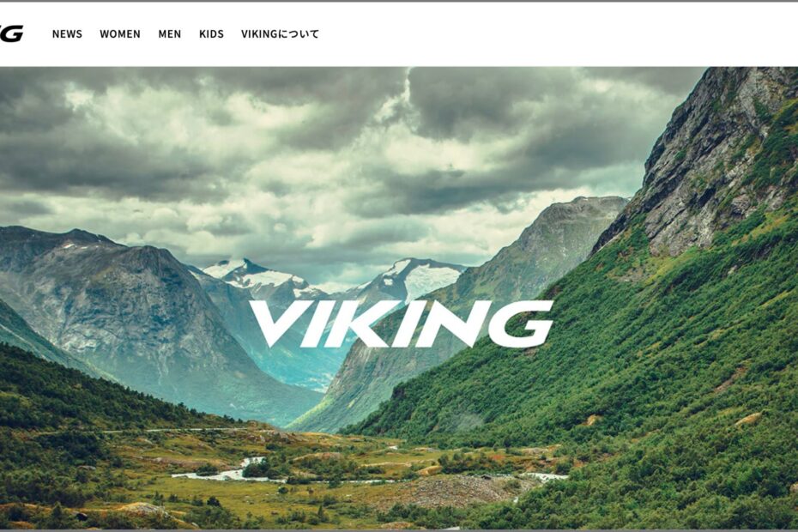Open the KIDS category
This screenshot has height=532, width=798.
point(211,34)
